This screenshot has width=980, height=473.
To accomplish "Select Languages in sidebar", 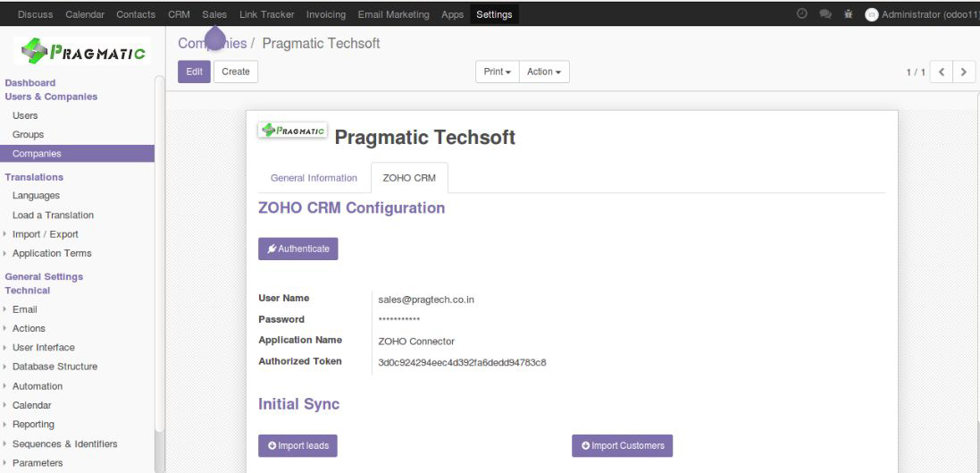I will [37, 196].
